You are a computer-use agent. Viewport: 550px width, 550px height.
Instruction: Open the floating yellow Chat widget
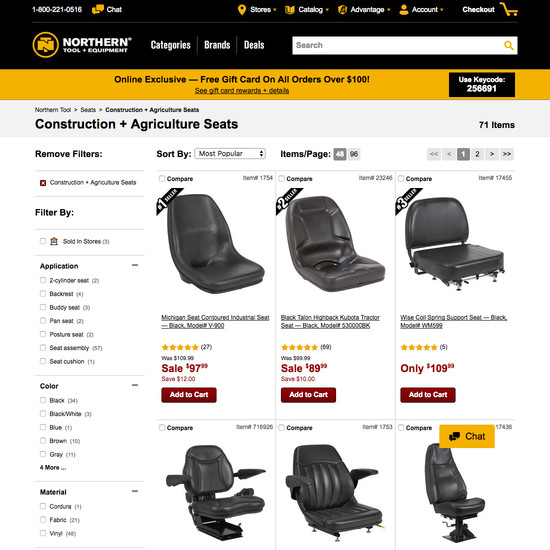[467, 436]
